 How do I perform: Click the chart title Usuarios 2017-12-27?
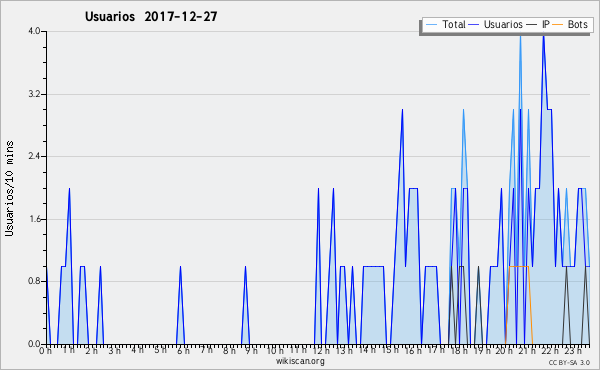point(151,16)
